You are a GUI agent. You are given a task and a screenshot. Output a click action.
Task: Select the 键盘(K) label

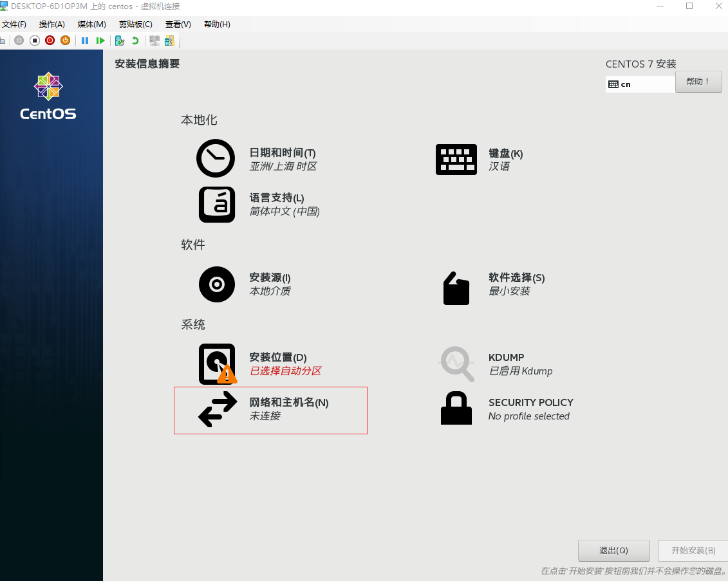505,153
